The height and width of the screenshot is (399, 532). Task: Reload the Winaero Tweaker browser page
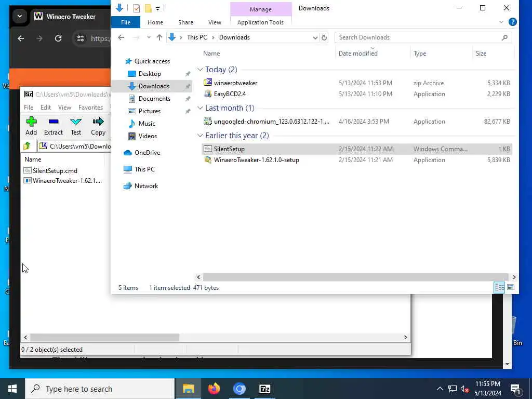click(58, 38)
